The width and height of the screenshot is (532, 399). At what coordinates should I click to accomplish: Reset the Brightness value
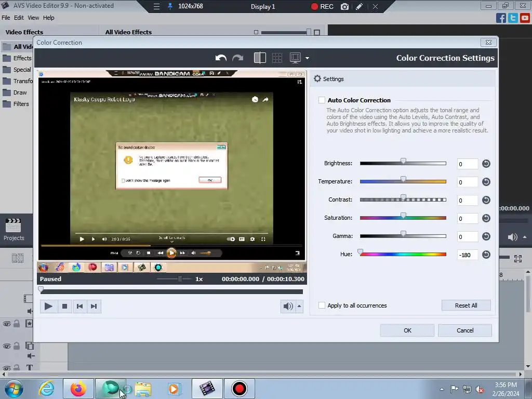(x=486, y=164)
